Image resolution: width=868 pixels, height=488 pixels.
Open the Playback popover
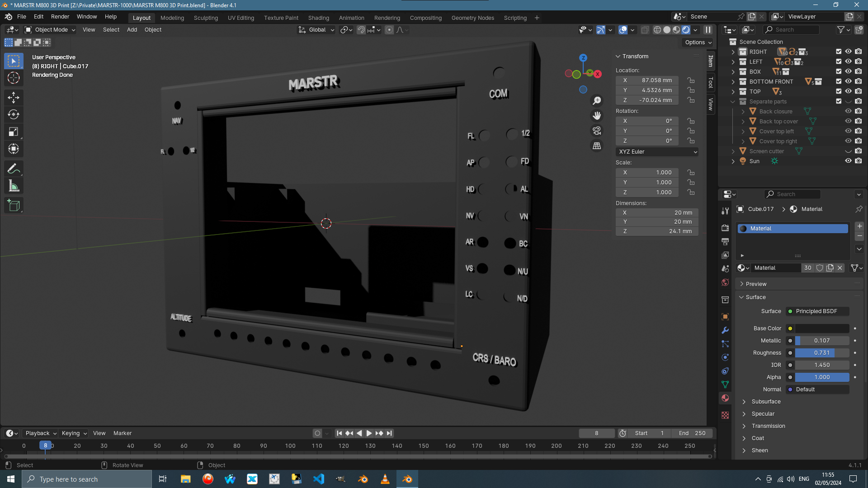tap(41, 433)
